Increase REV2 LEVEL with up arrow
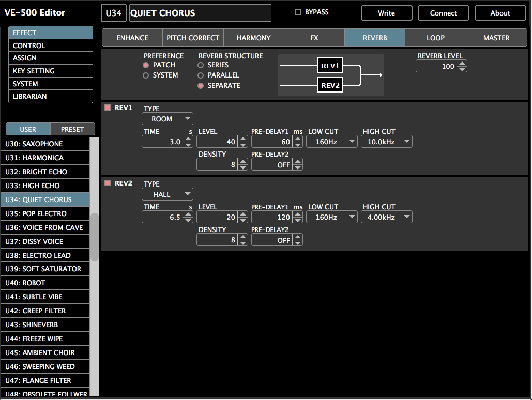 point(242,214)
